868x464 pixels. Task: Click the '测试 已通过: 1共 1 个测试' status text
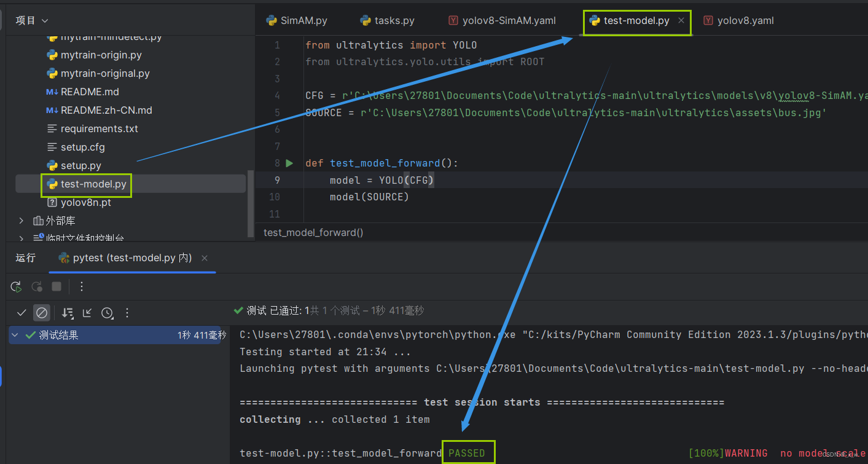[303, 311]
